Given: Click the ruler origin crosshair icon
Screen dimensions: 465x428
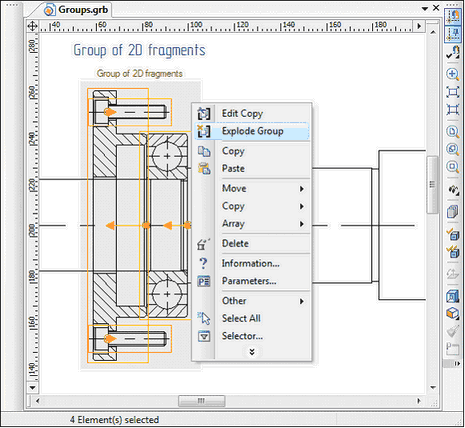Looking at the screenshot, I should [32, 26].
